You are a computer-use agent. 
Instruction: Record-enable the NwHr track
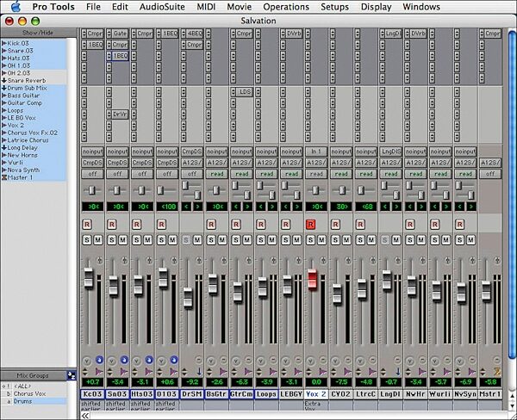[410, 225]
